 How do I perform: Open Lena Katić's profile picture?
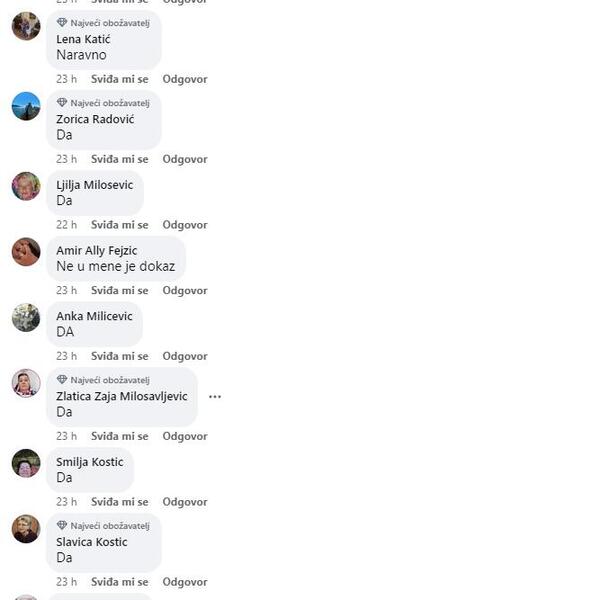tap(26, 26)
